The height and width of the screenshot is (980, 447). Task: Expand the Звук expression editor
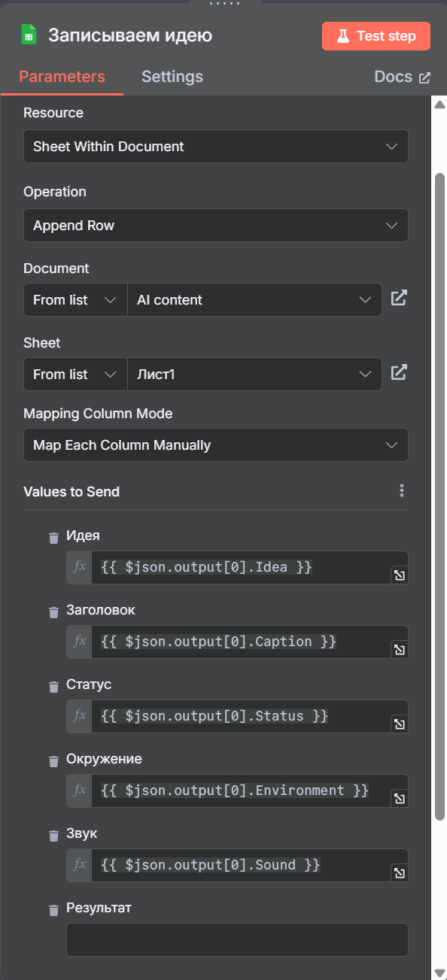(400, 873)
